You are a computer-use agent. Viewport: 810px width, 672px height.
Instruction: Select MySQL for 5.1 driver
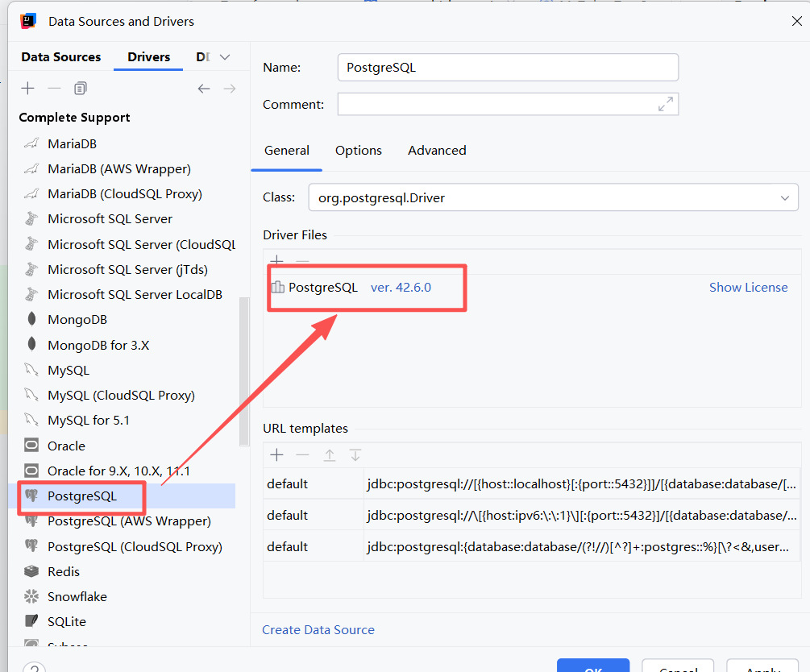[89, 421]
